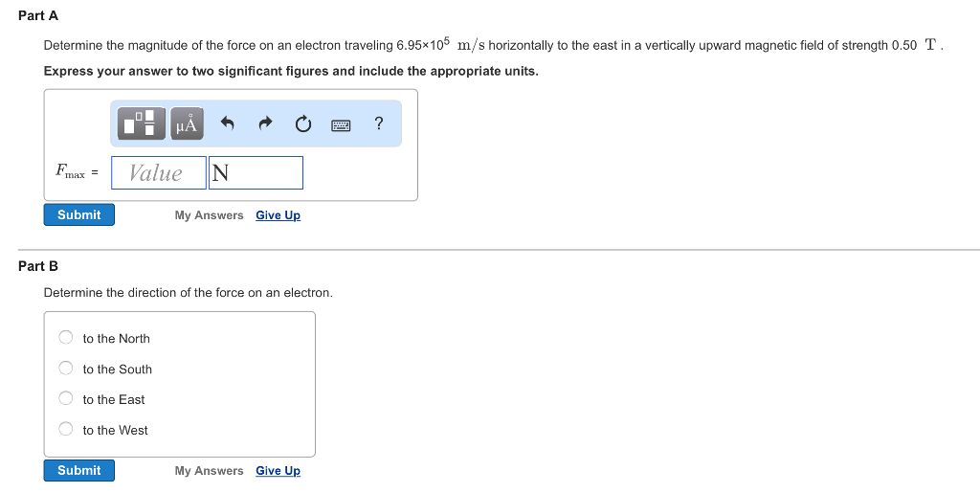
Task: Select the 'to the North' option
Action: (x=66, y=338)
